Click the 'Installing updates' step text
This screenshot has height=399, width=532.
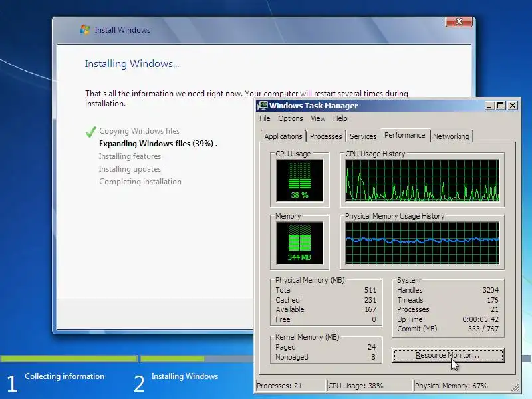(x=130, y=169)
